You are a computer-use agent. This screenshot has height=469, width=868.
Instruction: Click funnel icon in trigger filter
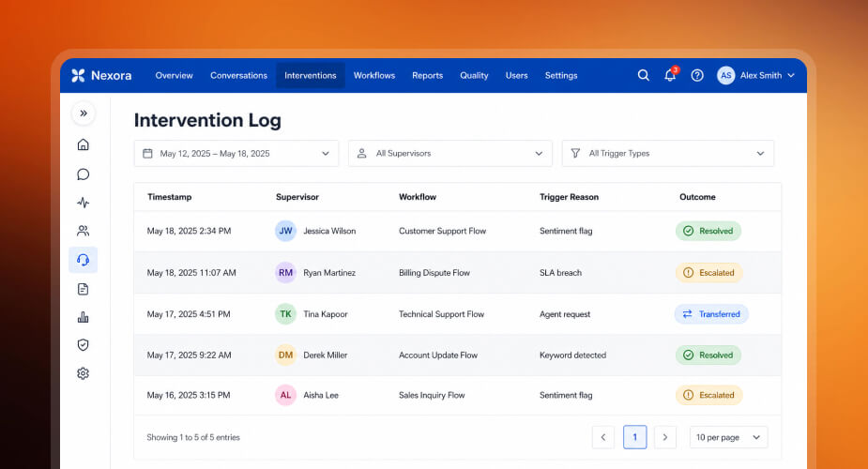[576, 153]
